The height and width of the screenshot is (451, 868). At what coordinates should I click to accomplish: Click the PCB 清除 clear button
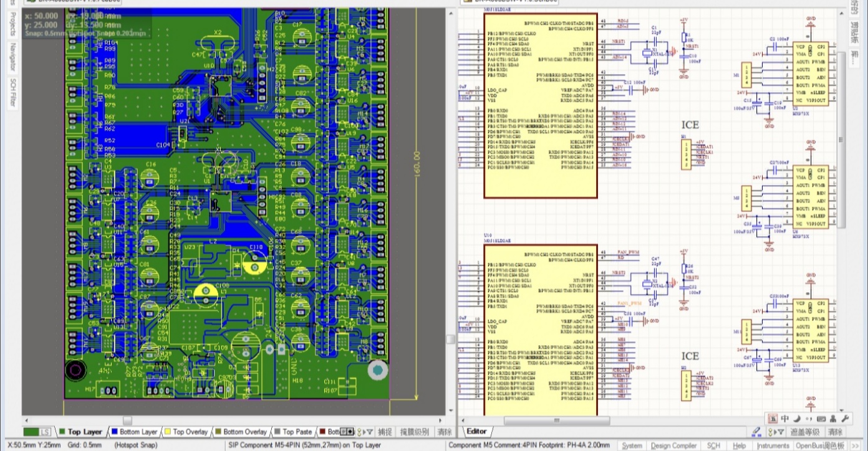click(x=444, y=432)
